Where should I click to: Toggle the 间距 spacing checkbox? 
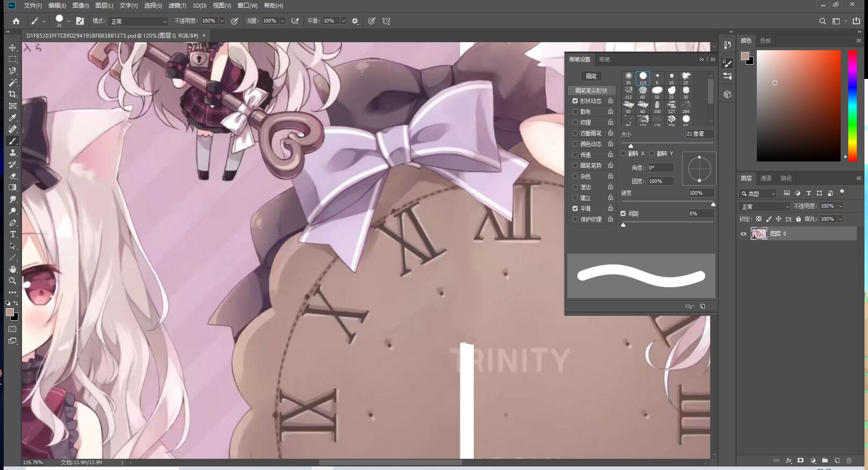[x=623, y=213]
